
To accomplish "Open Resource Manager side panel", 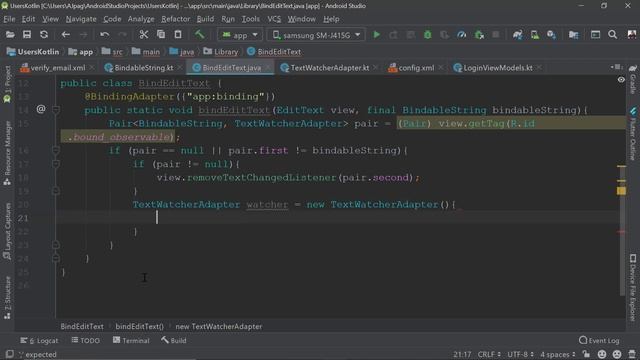I will coord(7,153).
